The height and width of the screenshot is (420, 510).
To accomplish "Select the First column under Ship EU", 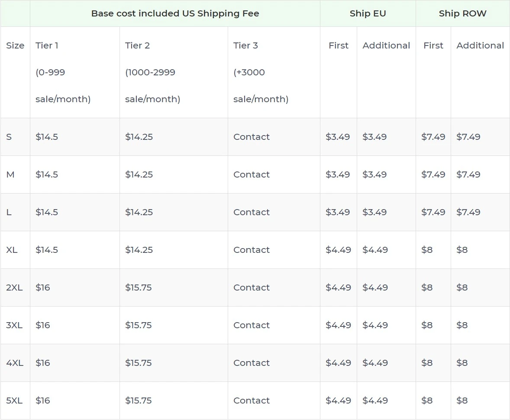I will coord(338,45).
